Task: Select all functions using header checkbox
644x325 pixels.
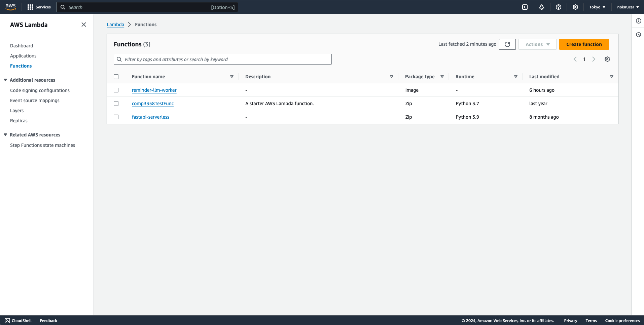Action: pyautogui.click(x=116, y=76)
